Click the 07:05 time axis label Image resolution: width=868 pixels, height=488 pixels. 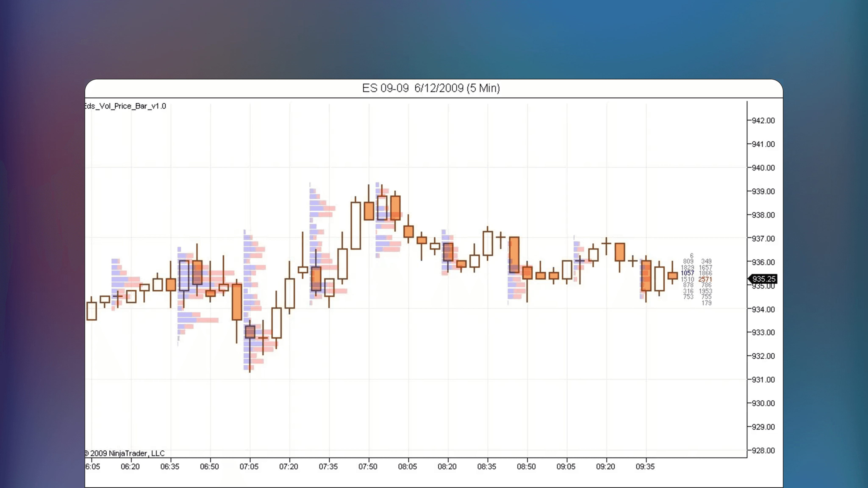tap(249, 467)
